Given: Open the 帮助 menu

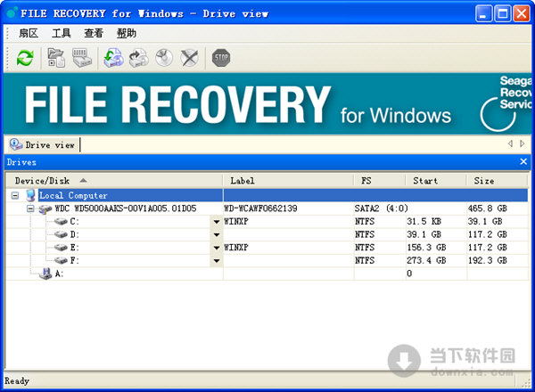Looking at the screenshot, I should (127, 33).
